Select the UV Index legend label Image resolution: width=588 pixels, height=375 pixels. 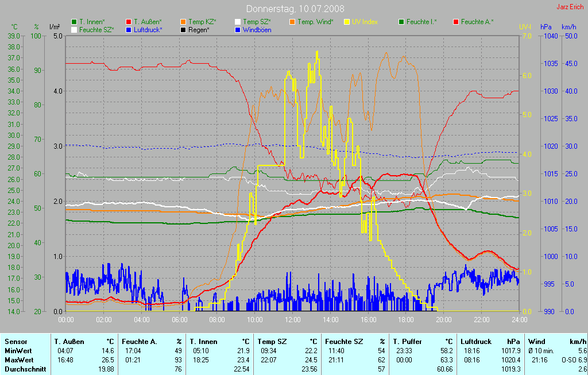365,22
